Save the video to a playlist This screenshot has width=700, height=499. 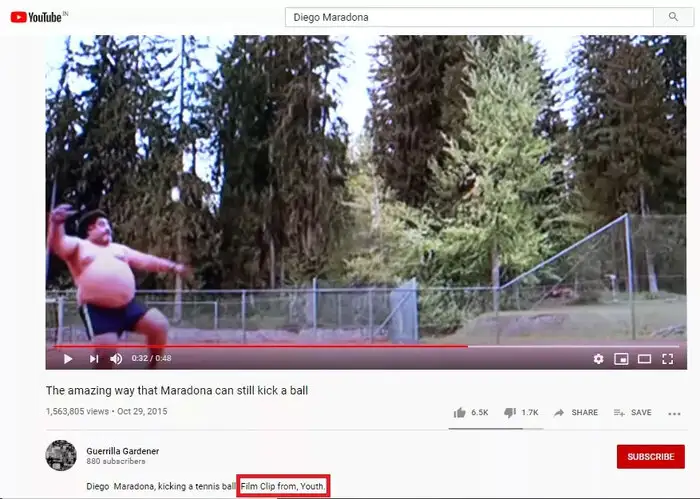pyautogui.click(x=633, y=412)
